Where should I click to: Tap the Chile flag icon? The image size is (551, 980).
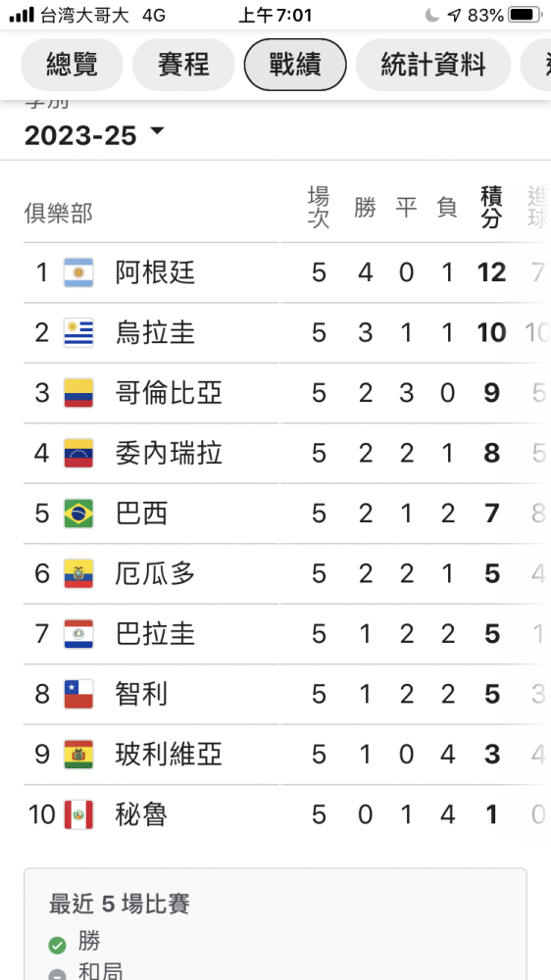(x=78, y=694)
